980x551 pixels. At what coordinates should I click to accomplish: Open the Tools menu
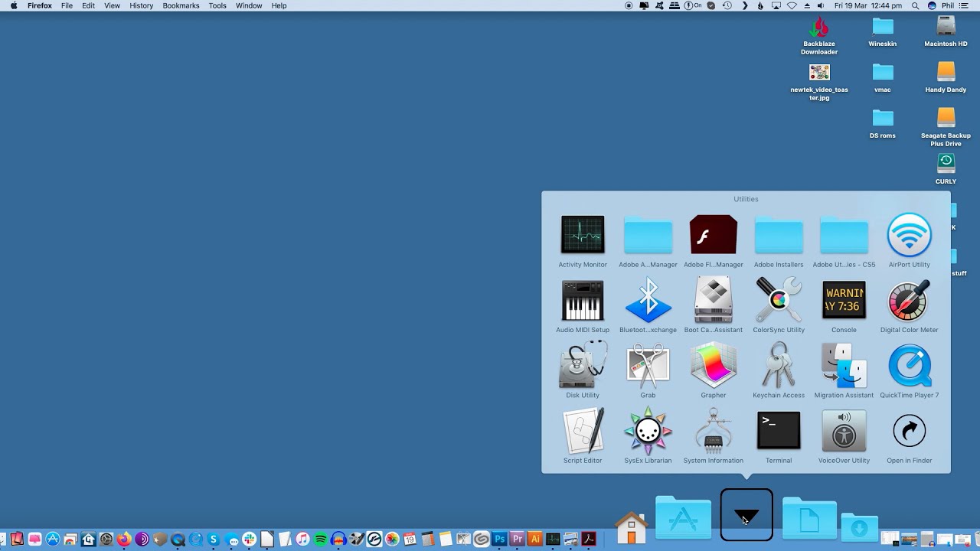click(217, 5)
